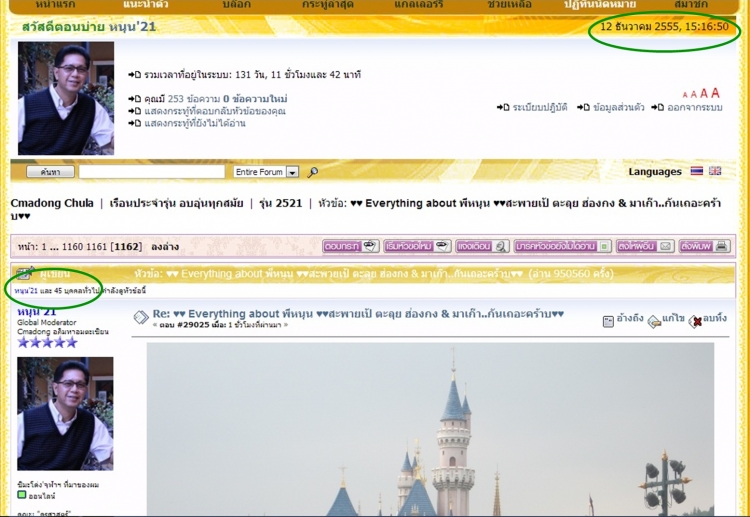This screenshot has height=517, width=750.
Task: Click the ค้นหา search button
Action: click(x=50, y=172)
